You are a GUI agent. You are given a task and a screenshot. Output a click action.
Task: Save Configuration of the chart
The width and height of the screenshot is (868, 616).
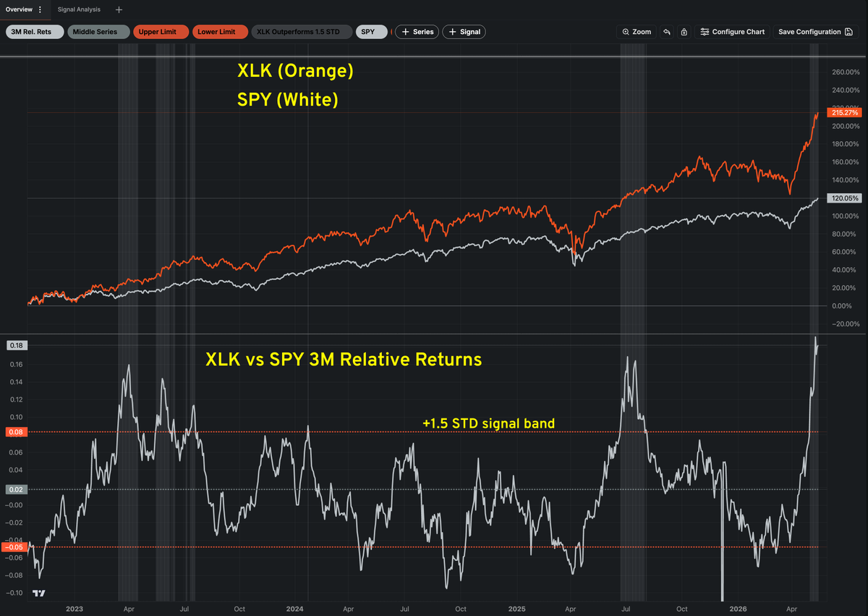[816, 32]
